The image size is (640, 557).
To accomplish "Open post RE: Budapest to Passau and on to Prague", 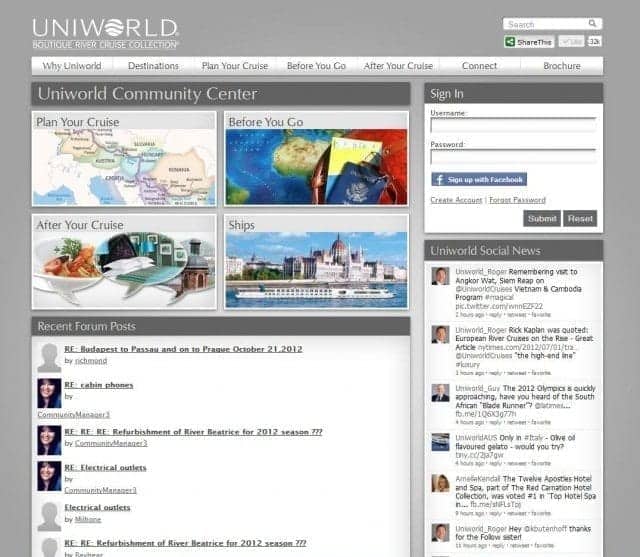I will [183, 349].
